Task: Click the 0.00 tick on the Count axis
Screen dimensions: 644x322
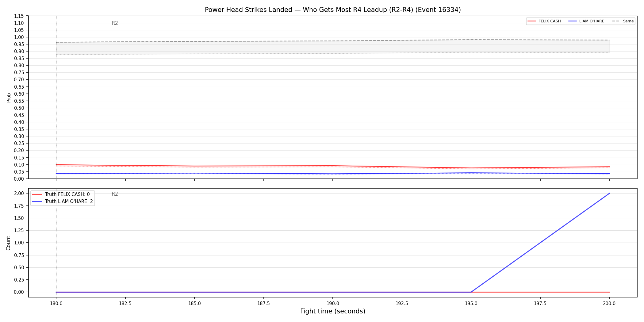Action: [x=19, y=292]
